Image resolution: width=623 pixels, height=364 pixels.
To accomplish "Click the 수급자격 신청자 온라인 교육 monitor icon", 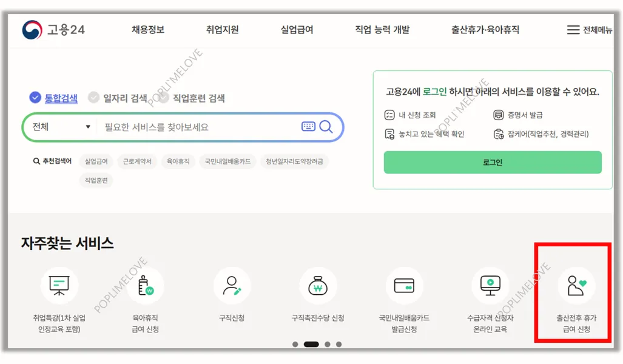I will [490, 285].
